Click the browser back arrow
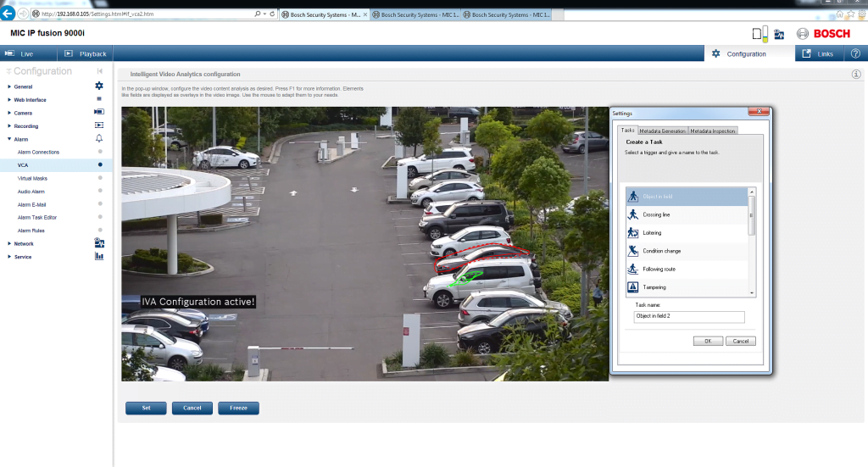The image size is (868, 467). pos(8,14)
